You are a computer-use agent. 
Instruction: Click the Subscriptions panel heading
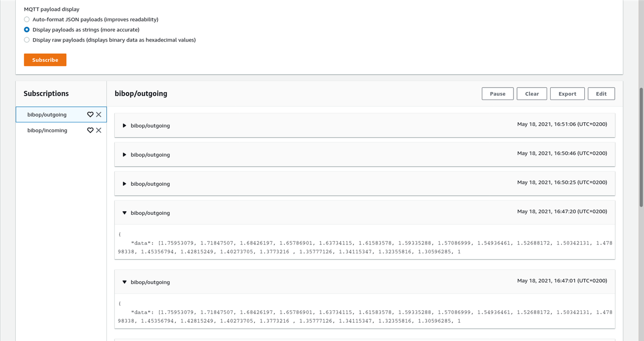[46, 94]
